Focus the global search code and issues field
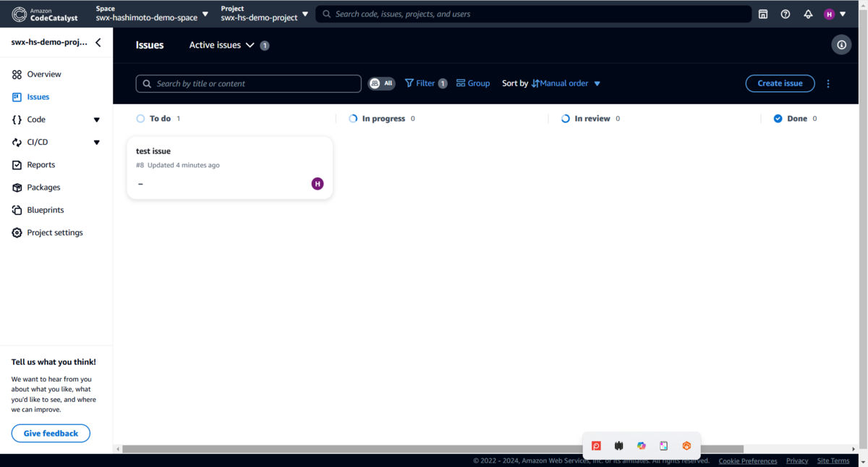 point(533,14)
